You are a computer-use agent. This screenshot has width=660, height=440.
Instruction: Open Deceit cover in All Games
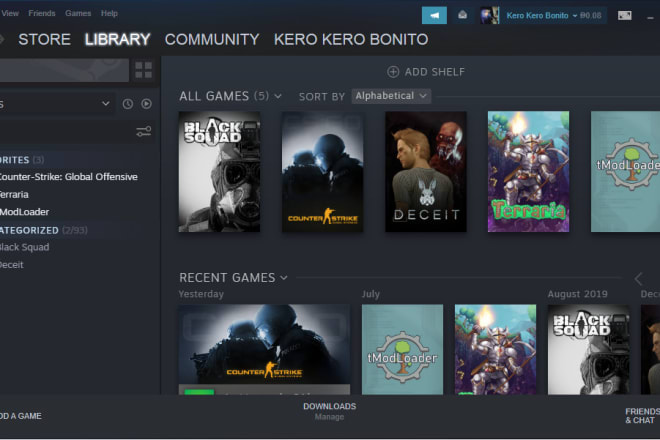(x=426, y=172)
